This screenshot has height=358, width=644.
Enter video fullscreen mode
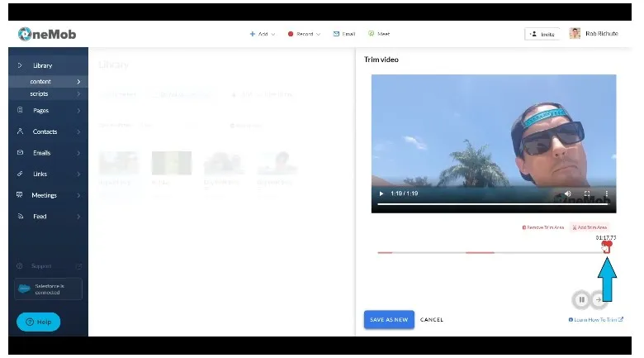(x=587, y=193)
